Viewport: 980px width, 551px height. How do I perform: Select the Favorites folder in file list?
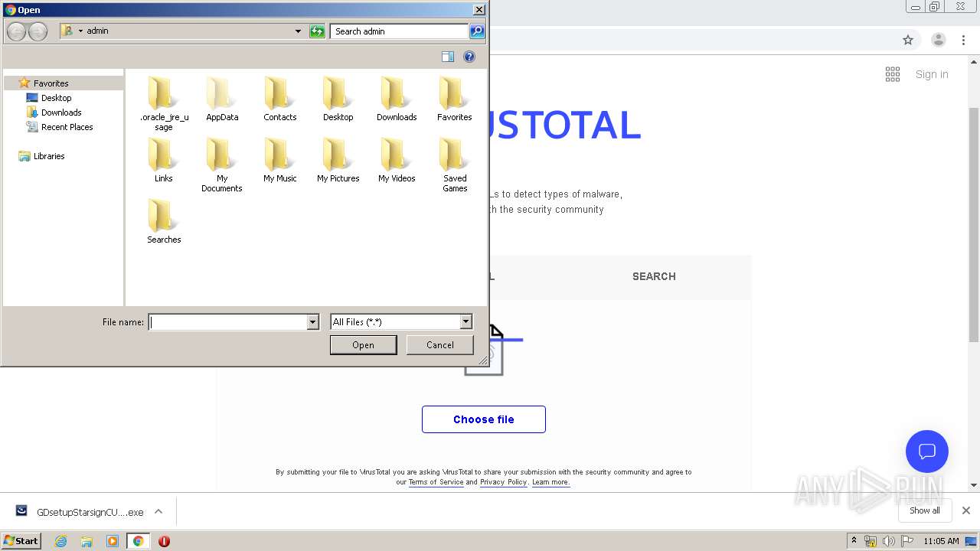(455, 99)
